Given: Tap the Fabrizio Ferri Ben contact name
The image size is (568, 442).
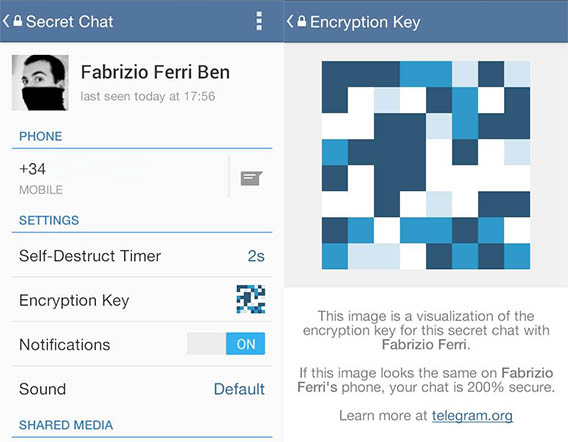Looking at the screenshot, I should (x=155, y=72).
